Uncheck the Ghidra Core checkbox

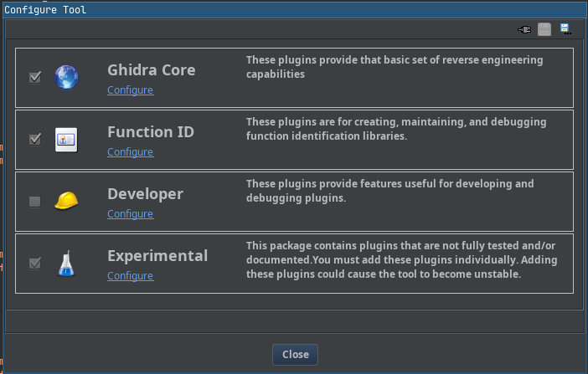tap(35, 78)
